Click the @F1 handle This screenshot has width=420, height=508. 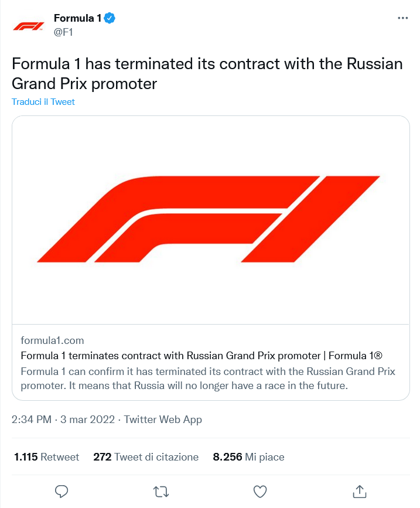63,32
